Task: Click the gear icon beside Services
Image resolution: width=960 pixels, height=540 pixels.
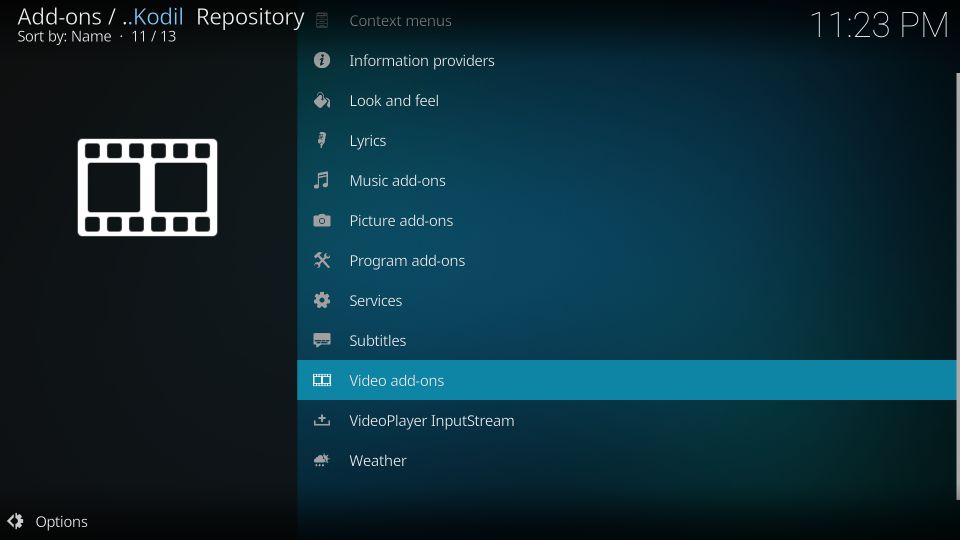Action: 321,300
